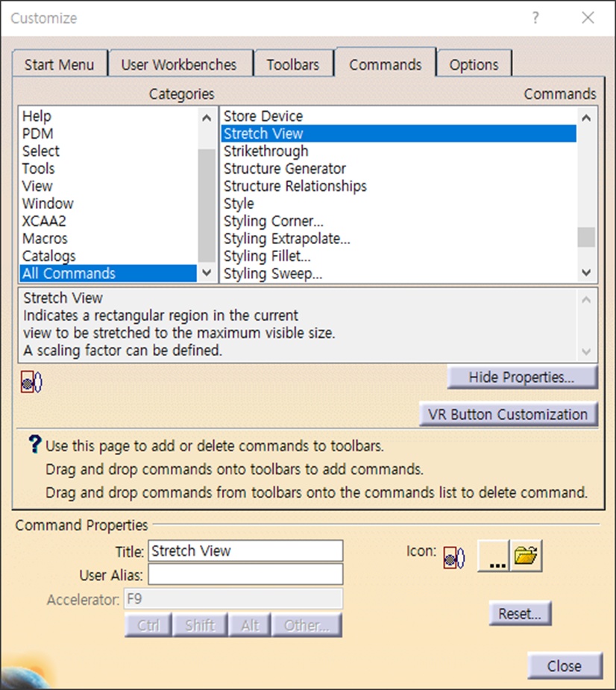This screenshot has height=690, width=616.
Task: Click the Hide Properties... button
Action: tap(522, 377)
